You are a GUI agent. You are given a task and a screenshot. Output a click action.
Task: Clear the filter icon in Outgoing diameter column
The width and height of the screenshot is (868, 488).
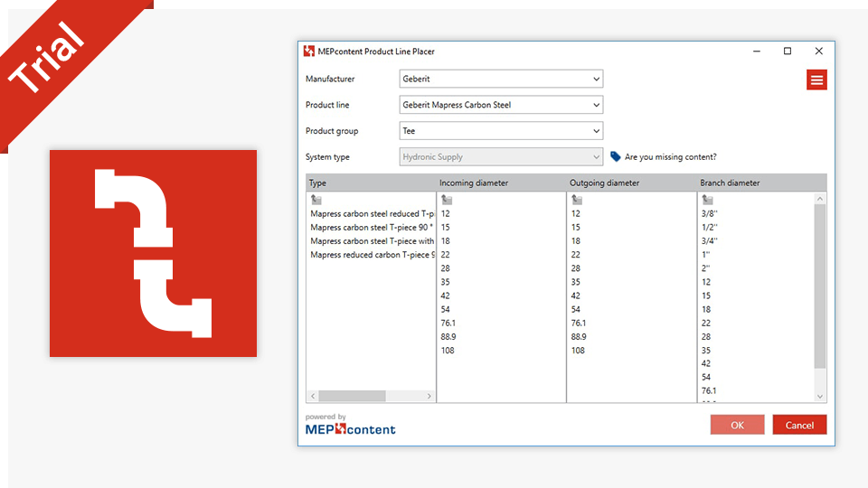[x=577, y=199]
